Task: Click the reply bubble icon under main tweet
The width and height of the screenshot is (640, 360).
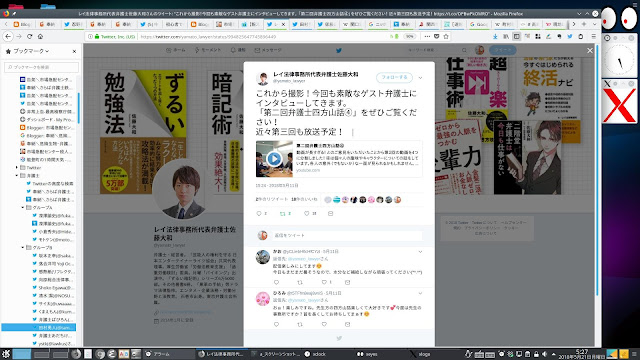Action: [x=259, y=213]
